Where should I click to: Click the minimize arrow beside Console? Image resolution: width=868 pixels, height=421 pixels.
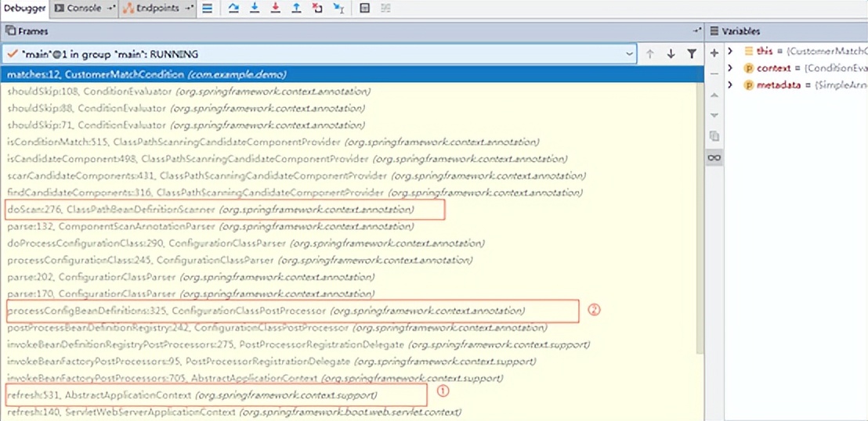[x=110, y=9]
